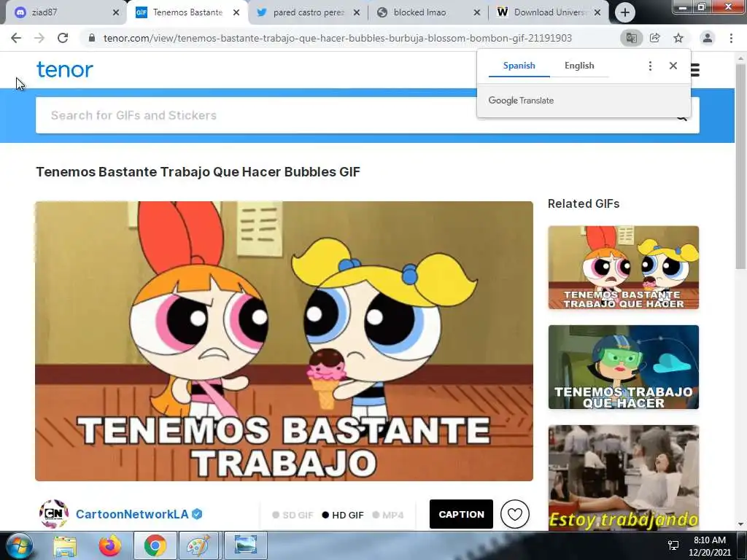Close the blocked lmao tab
Viewport: 747px width, 560px height.
click(477, 13)
